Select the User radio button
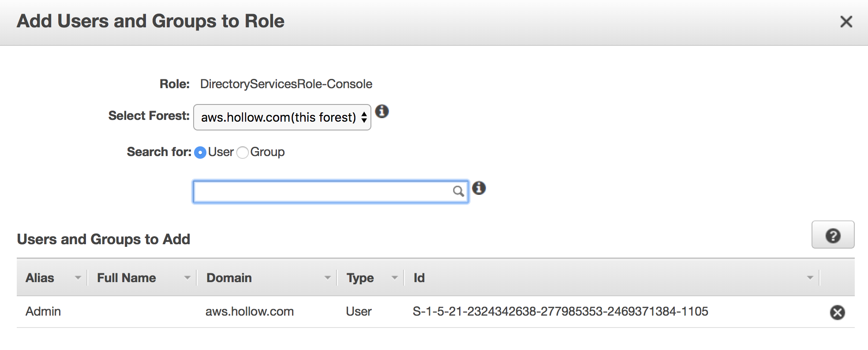The height and width of the screenshot is (350, 868). click(200, 153)
